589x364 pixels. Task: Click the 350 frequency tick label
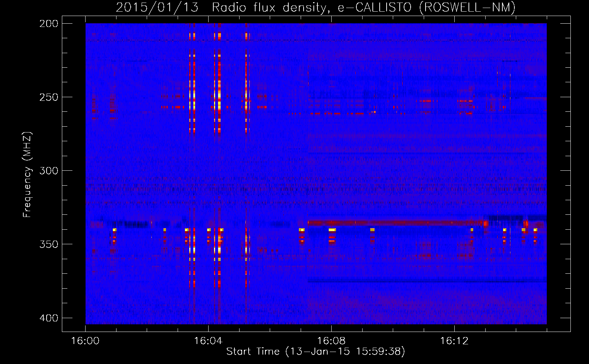click(x=49, y=244)
